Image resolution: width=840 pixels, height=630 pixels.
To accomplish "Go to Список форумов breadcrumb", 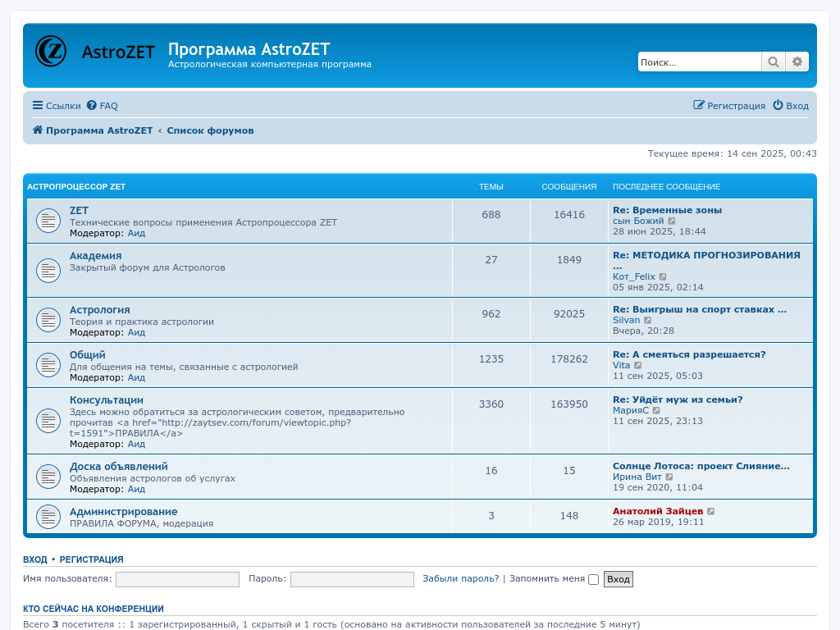I will pos(210,130).
